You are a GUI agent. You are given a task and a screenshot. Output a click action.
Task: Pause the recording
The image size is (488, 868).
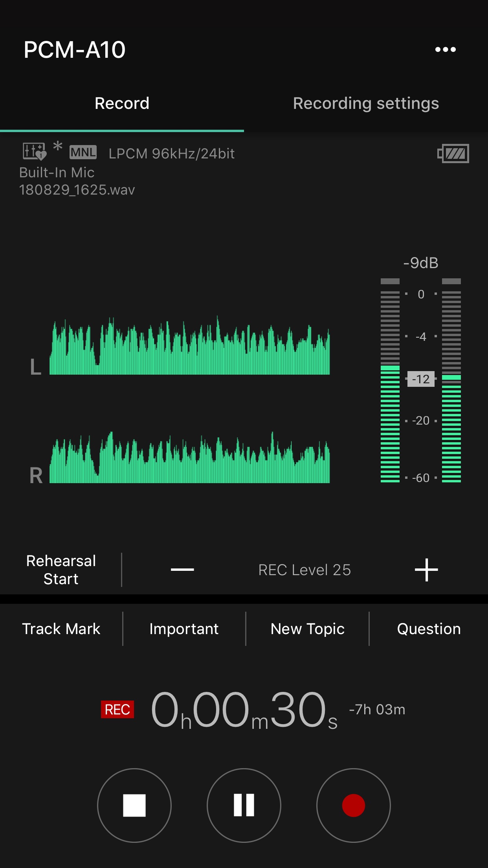click(244, 805)
